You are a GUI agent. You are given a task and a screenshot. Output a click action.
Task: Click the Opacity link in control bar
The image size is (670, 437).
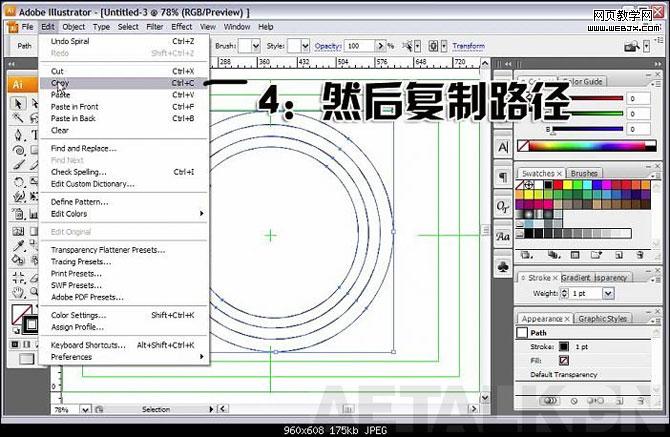pyautogui.click(x=328, y=46)
